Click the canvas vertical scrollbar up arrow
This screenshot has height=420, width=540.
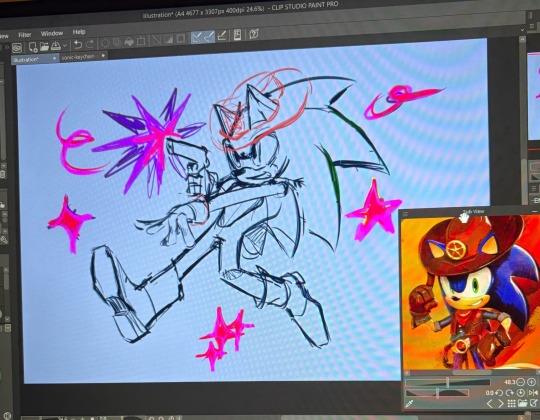(x=522, y=40)
